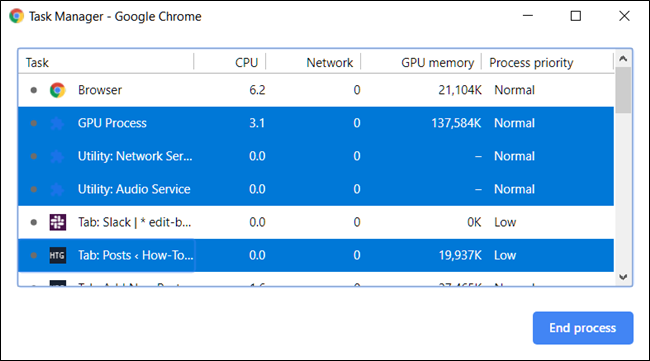Click the scrollbar up arrow

click(x=623, y=59)
